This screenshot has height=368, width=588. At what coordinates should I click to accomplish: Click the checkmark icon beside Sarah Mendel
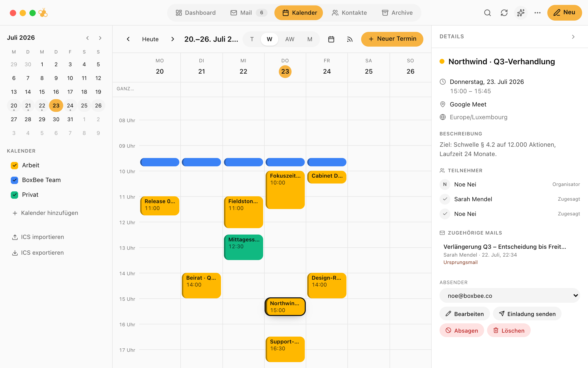[445, 199]
